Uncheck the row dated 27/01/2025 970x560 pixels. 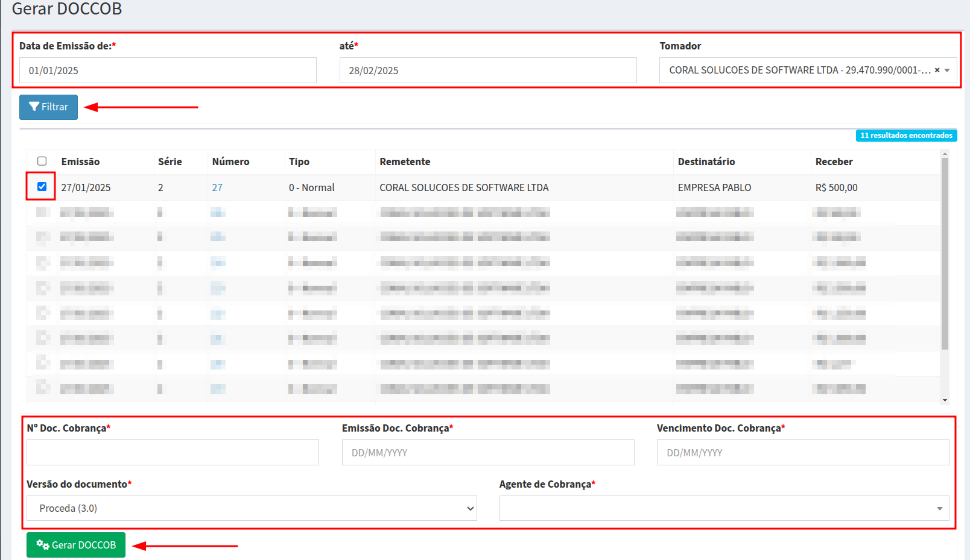click(42, 187)
